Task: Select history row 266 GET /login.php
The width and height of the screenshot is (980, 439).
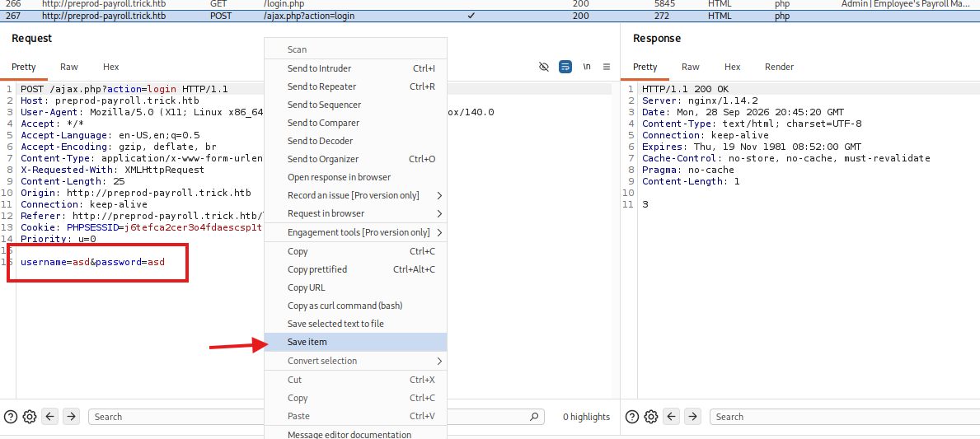Action: pos(490,4)
